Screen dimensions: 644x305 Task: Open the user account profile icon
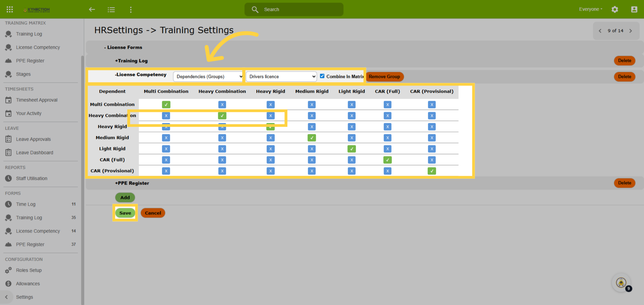[634, 9]
